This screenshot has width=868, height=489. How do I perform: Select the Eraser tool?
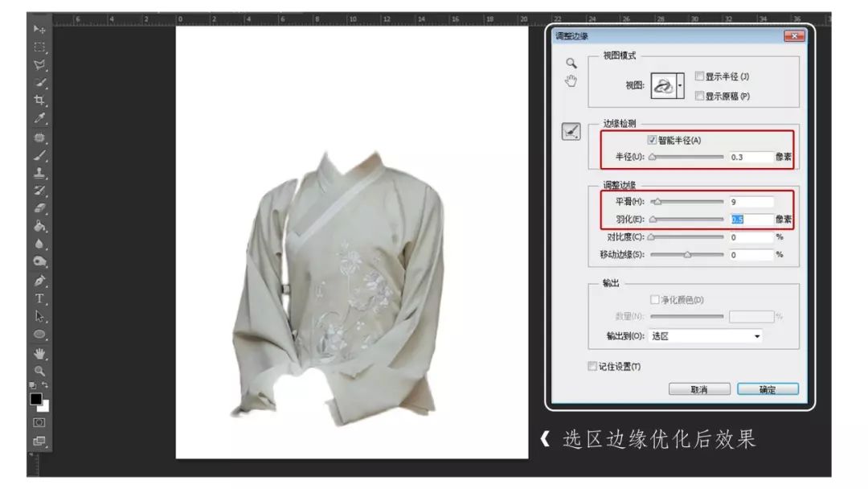pos(39,208)
